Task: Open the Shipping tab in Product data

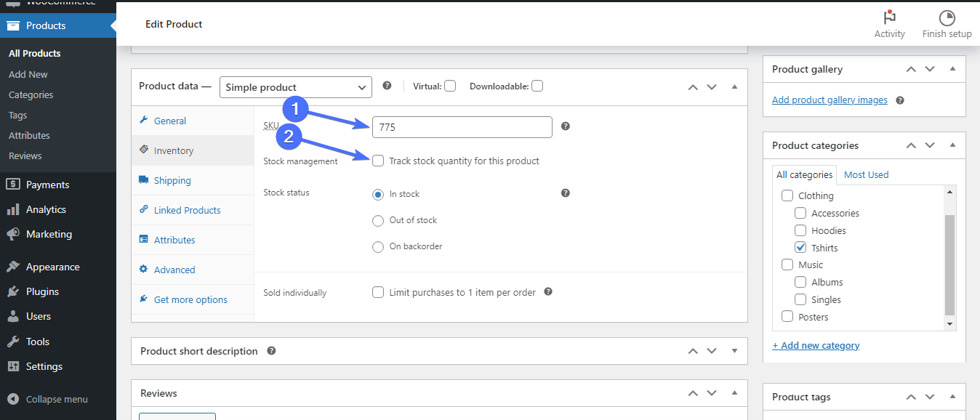Action: click(x=172, y=180)
